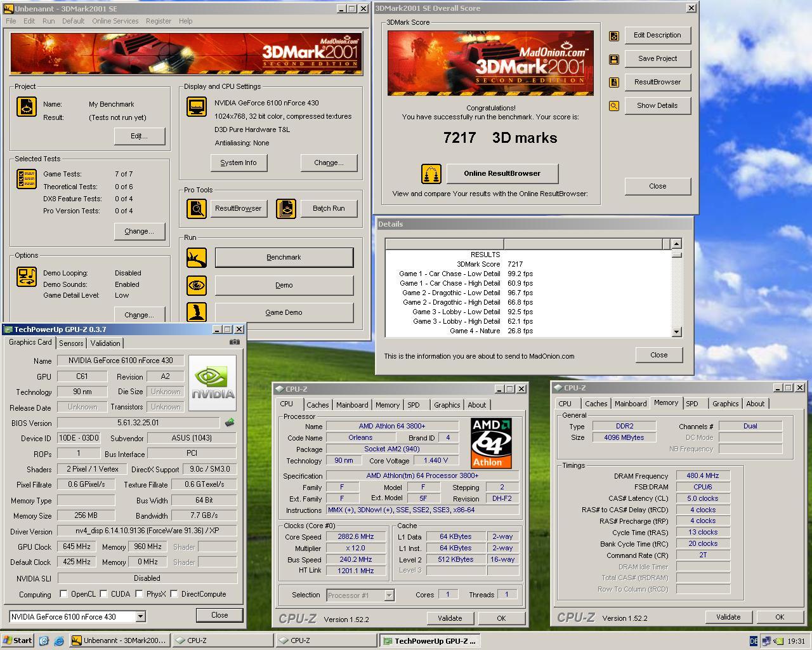Click Show Details button in Overall Score
Image resolution: width=812 pixels, height=650 pixels.
(x=657, y=105)
